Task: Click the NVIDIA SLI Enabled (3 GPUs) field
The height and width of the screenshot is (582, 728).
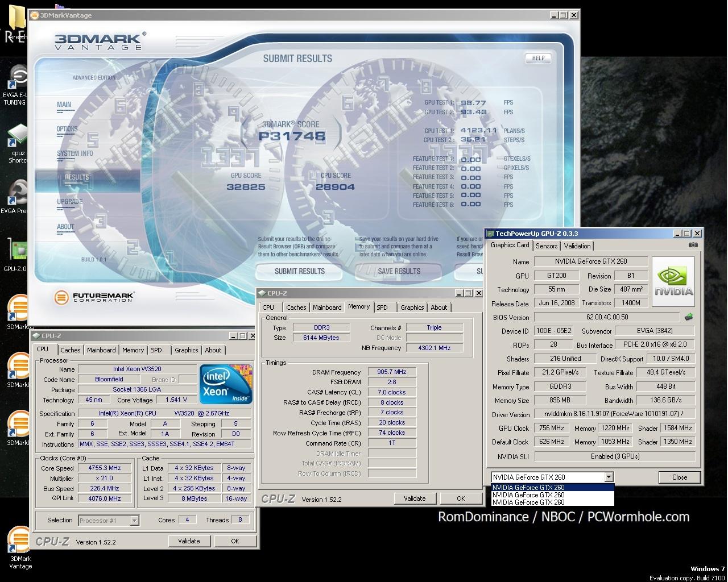Action: coord(615,456)
